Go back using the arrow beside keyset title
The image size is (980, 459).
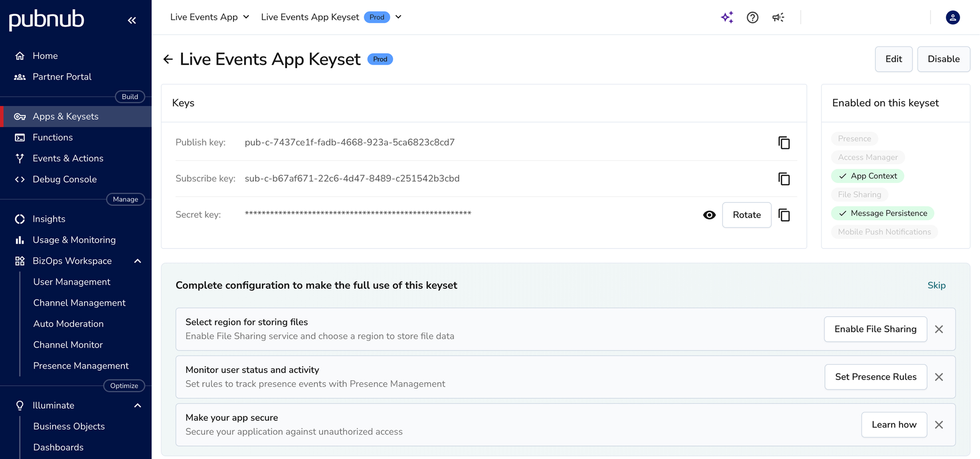point(168,59)
